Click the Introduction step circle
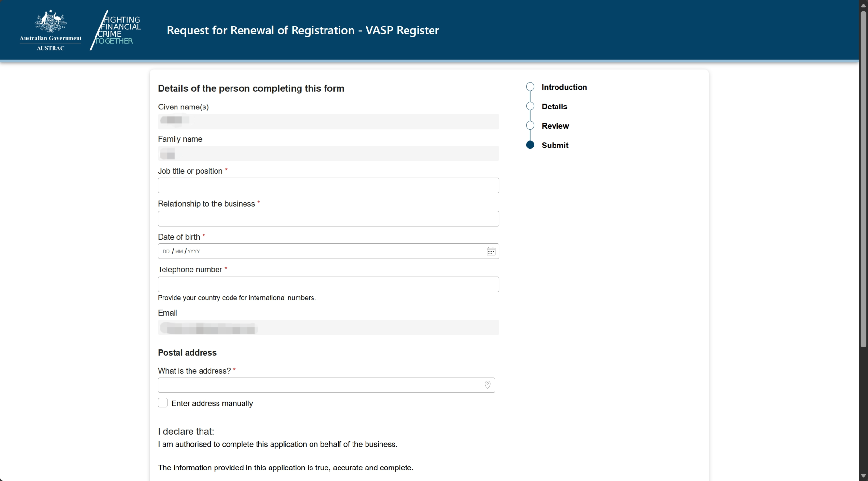The image size is (868, 481). 530,87
